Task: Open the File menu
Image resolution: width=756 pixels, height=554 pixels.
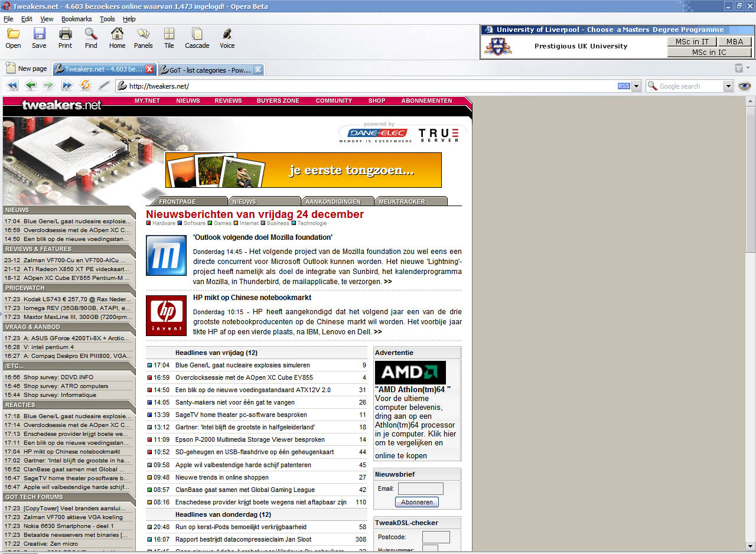Action: click(x=8, y=19)
